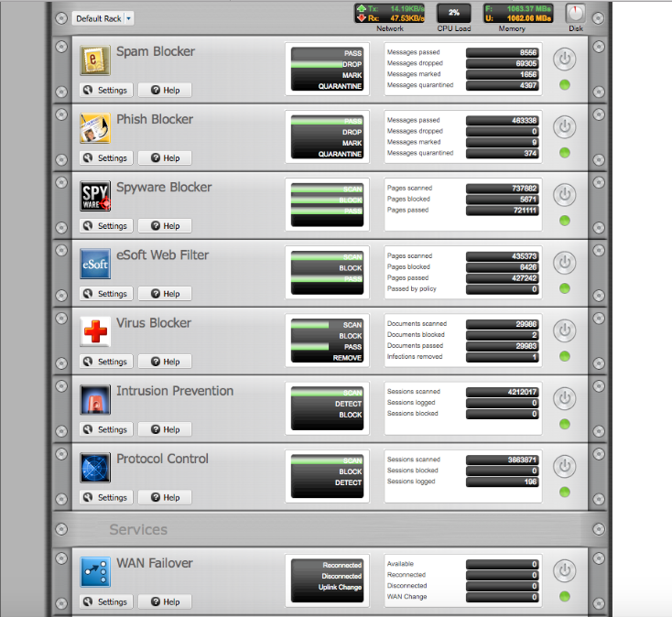Click the Network Tx/Rx monitor display
672x617 pixels.
(390, 14)
